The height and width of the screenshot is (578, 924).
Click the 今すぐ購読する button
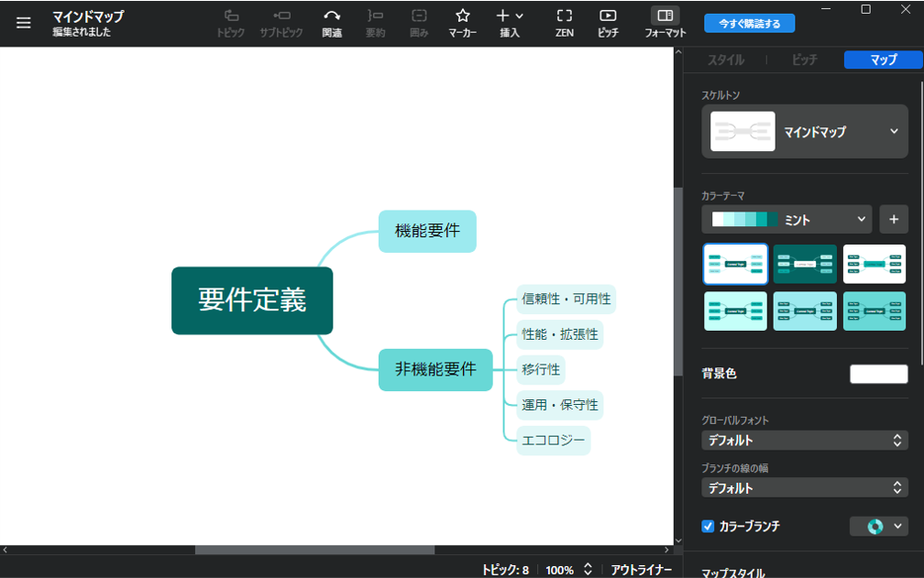tap(749, 23)
